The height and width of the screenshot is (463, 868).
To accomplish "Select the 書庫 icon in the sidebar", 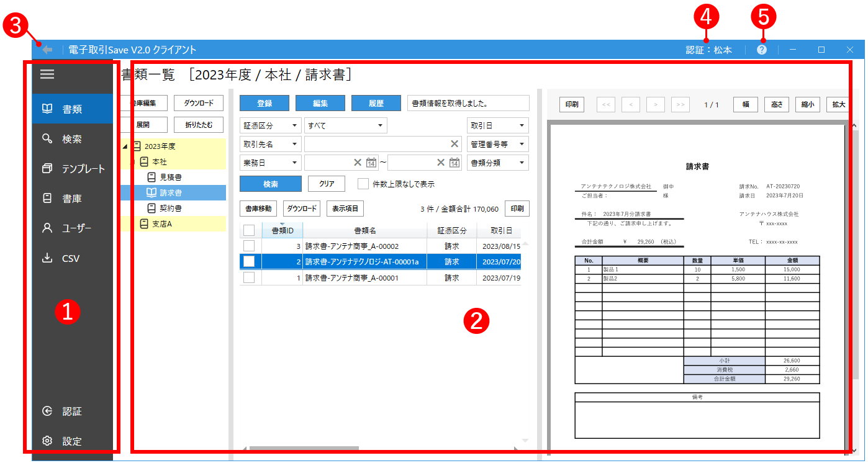I will pyautogui.click(x=68, y=198).
